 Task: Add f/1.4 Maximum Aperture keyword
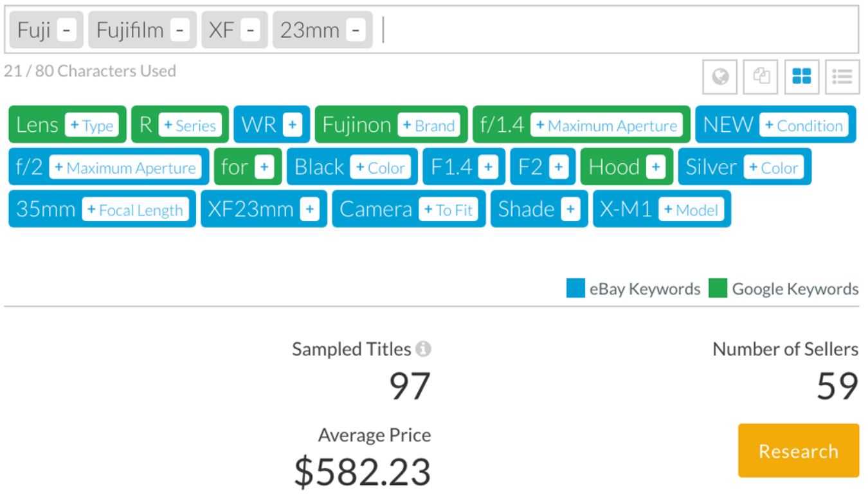tap(606, 125)
